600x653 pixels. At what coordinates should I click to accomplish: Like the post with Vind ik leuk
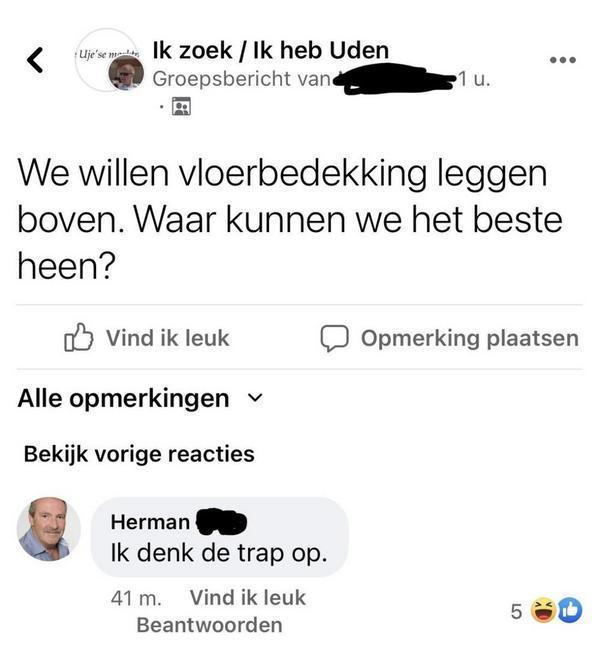click(168, 338)
